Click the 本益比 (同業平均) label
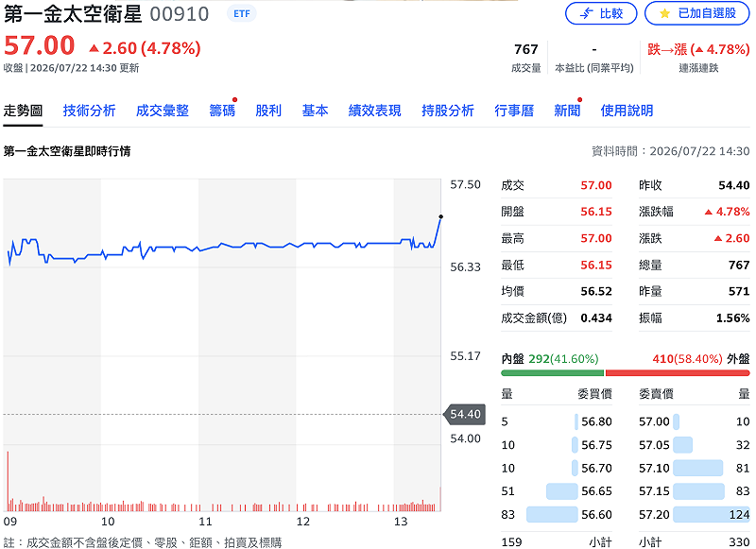 coord(594,68)
